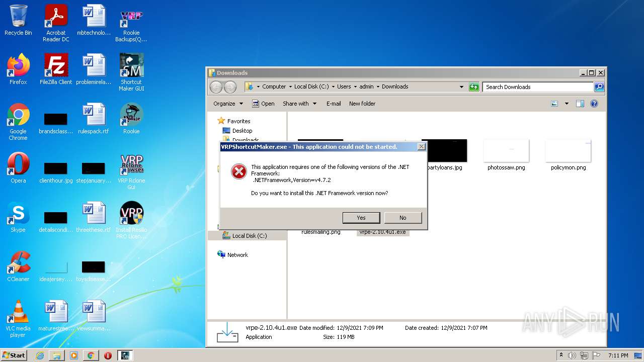The height and width of the screenshot is (362, 644).
Task: Launch Skype from the desktop
Action: [18, 217]
